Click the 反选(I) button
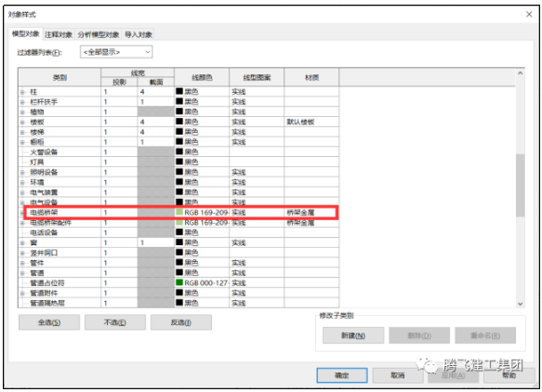 [180, 322]
